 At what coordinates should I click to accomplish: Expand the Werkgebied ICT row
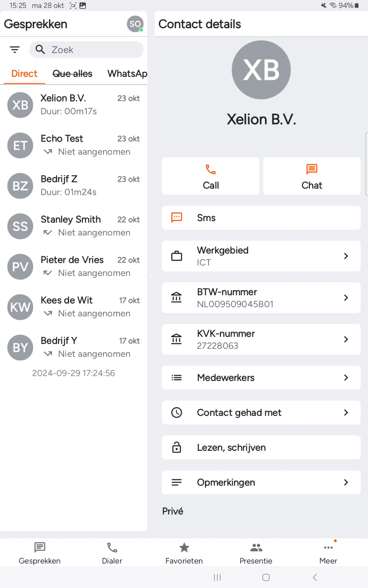coord(261,256)
